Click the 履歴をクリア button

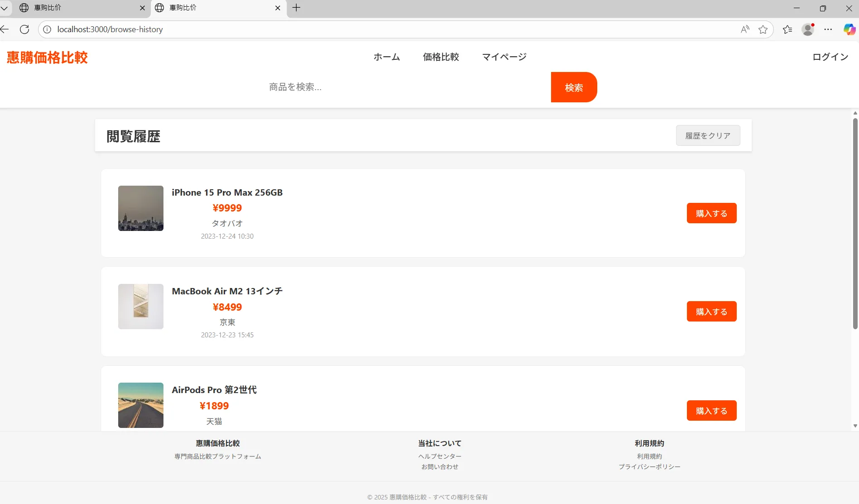pyautogui.click(x=708, y=135)
